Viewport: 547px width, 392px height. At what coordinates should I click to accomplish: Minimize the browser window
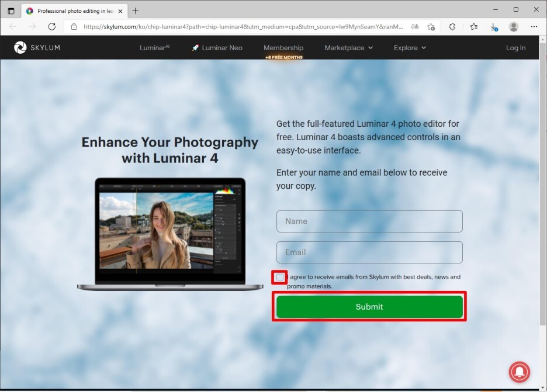(496, 9)
